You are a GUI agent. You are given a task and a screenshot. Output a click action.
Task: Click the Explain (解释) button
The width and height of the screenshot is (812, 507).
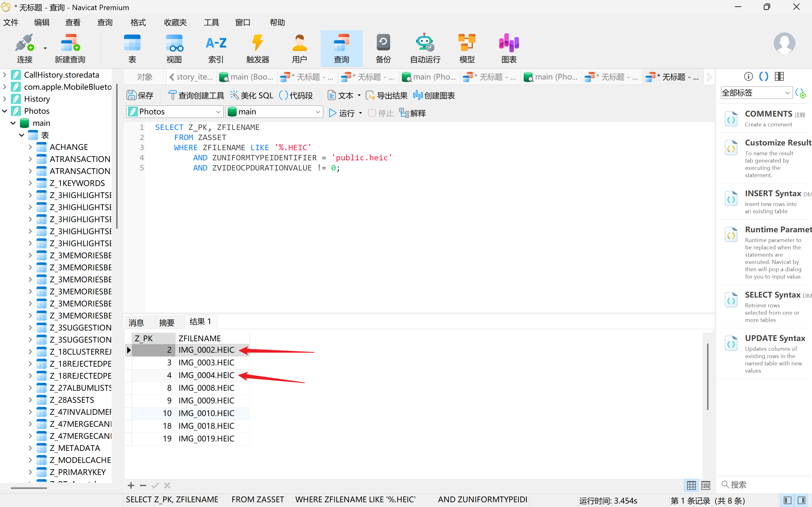(x=413, y=113)
